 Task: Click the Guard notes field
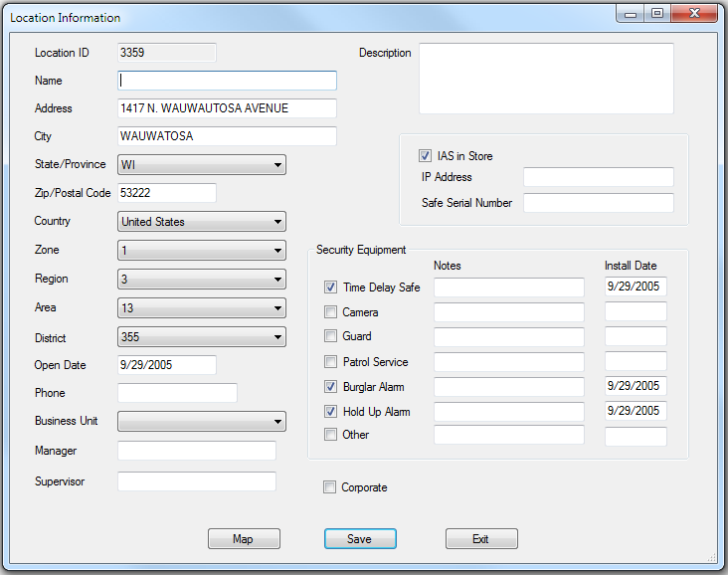coord(508,337)
